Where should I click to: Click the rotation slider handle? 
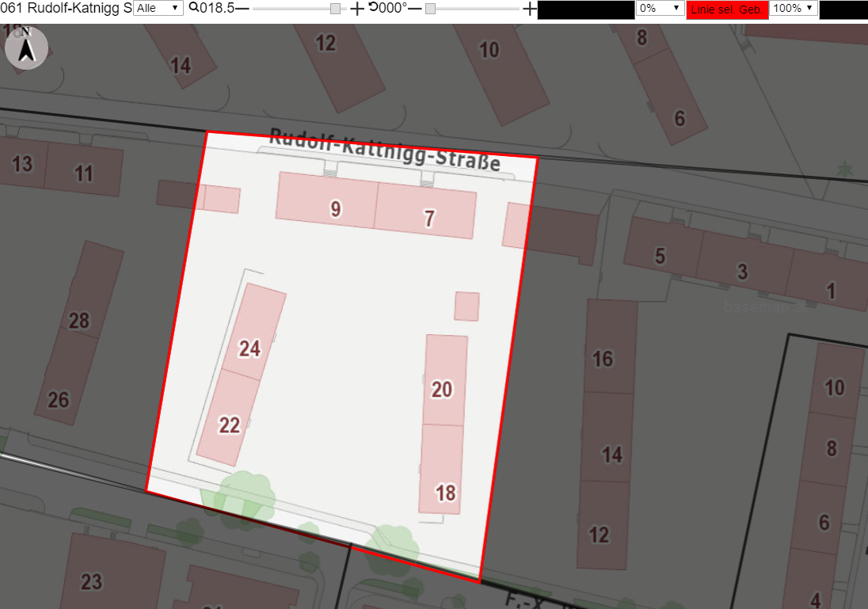click(430, 8)
